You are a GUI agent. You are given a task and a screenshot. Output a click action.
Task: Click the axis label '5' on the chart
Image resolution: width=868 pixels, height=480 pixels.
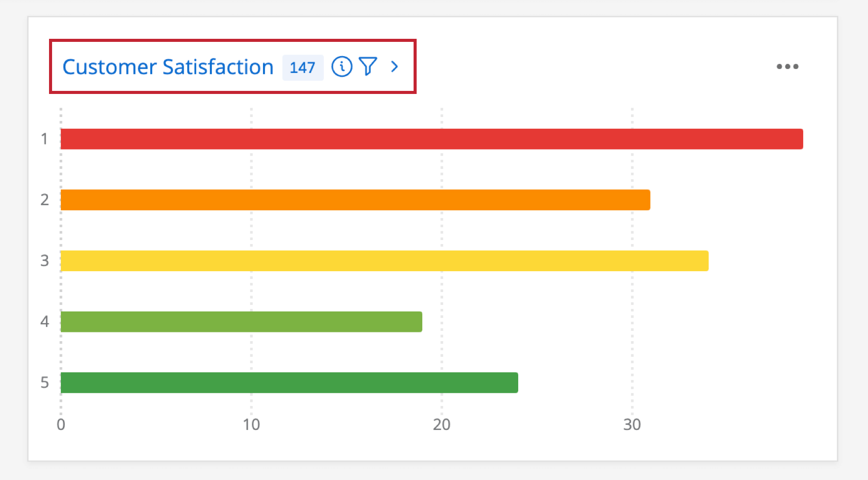pos(44,382)
